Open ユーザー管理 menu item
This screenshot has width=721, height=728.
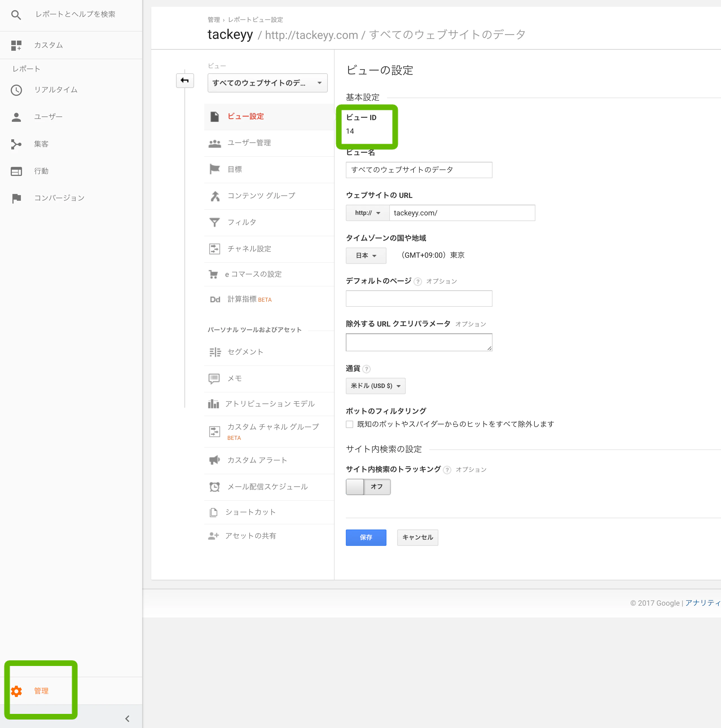[269, 143]
